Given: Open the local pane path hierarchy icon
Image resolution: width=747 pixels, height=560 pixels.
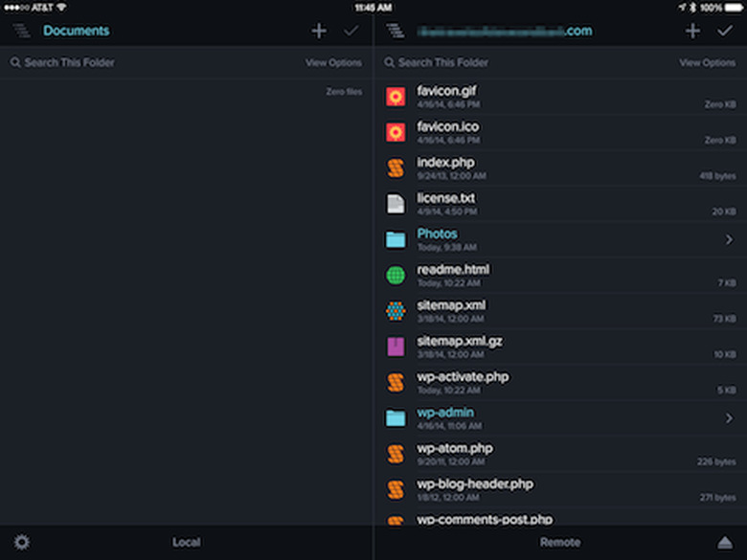Looking at the screenshot, I should 21,31.
